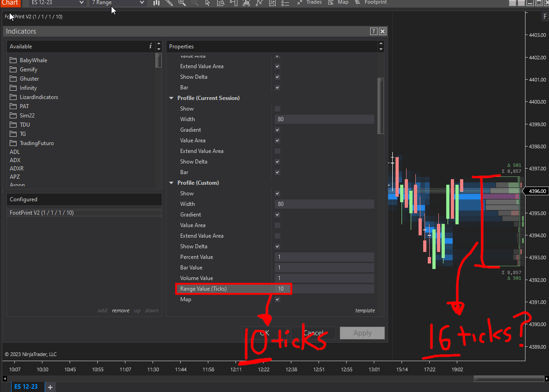The image size is (549, 392).
Task: Click the Properties panel down arrow
Action: (381, 49)
